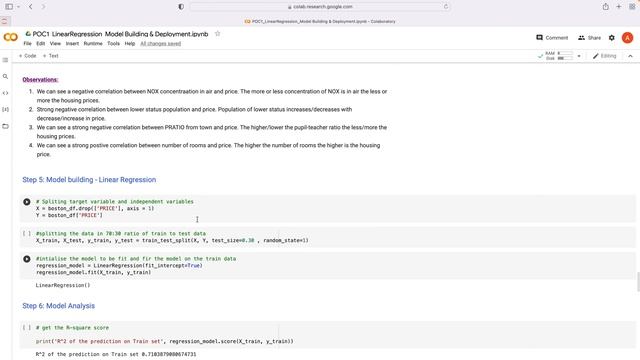Viewport: 640px width, 360px height.
Task: Open the table of contents sidebar icon
Action: (x=5, y=60)
